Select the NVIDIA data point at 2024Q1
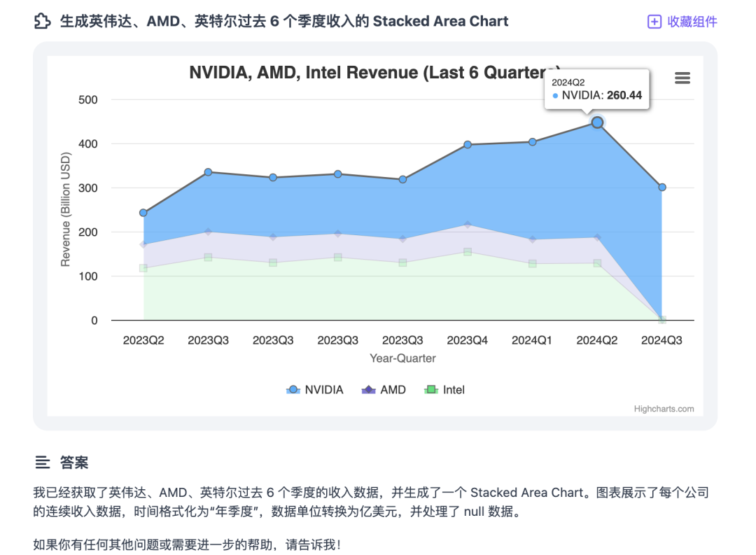The width and height of the screenshot is (756, 555). pyautogui.click(x=532, y=142)
